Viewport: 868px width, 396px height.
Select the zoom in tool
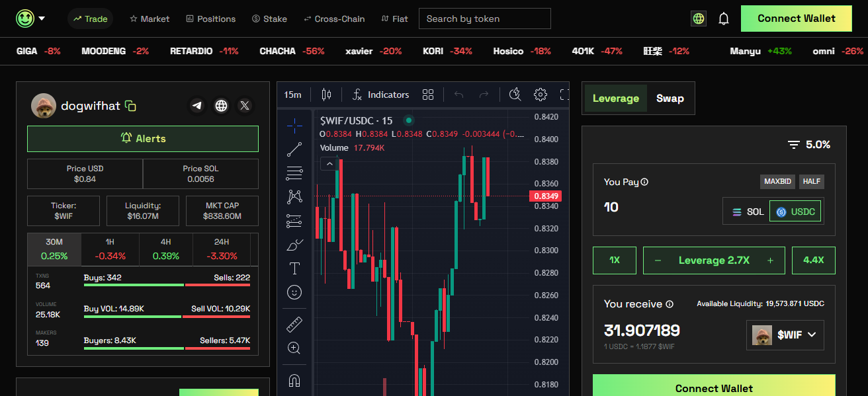pos(294,348)
